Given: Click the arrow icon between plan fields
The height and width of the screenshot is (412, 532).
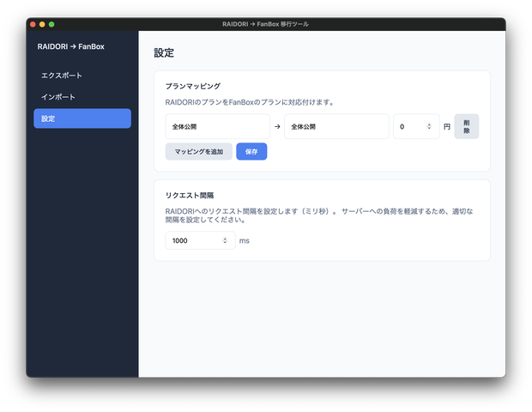Looking at the screenshot, I should [x=277, y=126].
